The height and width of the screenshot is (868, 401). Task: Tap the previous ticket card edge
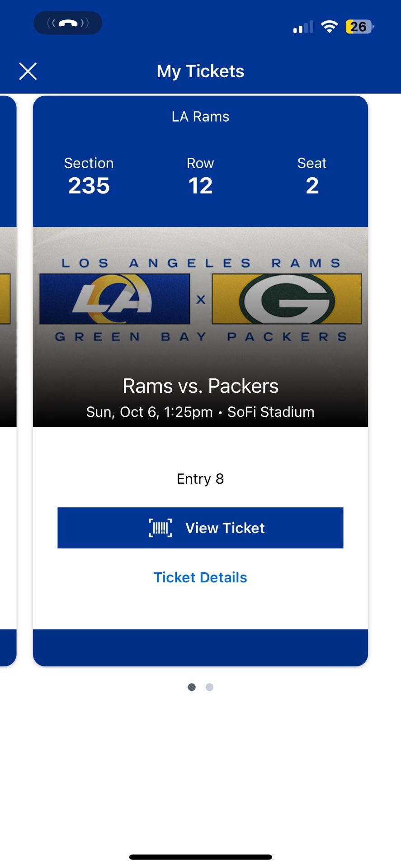(x=8, y=380)
